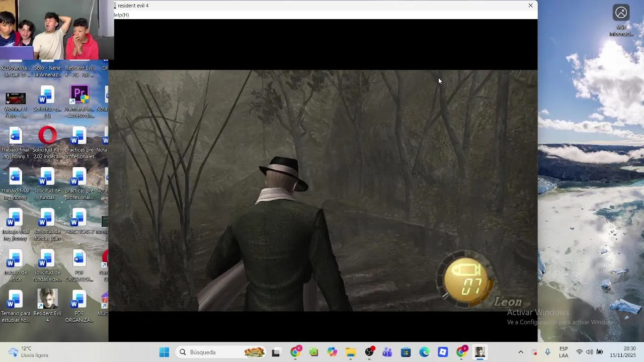Select the Resident Evil 4 desktop shortcut
Screen dimensions: 644x362
(47, 307)
